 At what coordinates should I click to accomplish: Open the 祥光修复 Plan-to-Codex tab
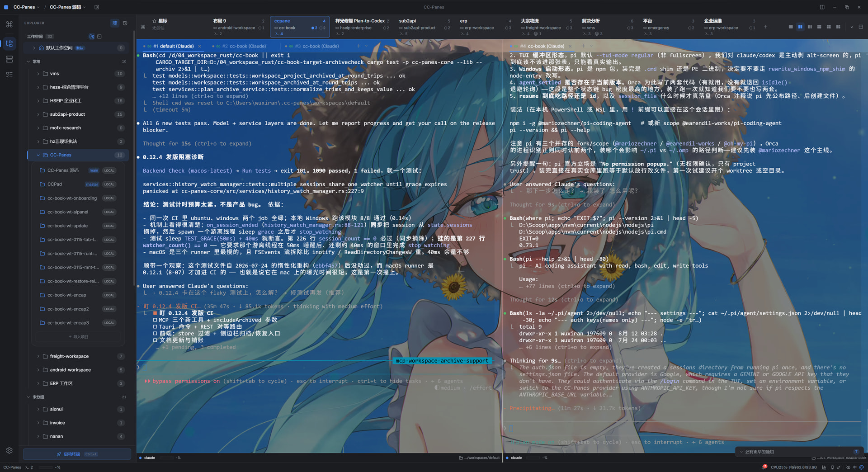(x=362, y=27)
